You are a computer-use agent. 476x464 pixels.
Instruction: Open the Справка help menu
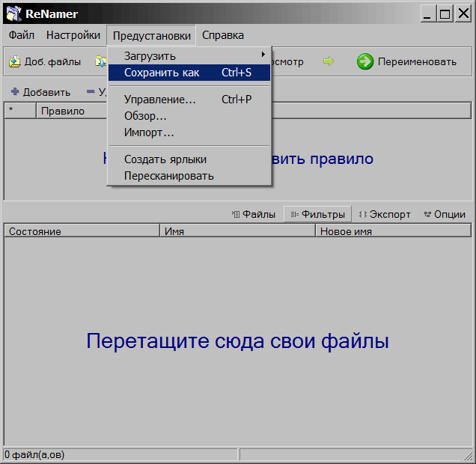click(x=223, y=35)
